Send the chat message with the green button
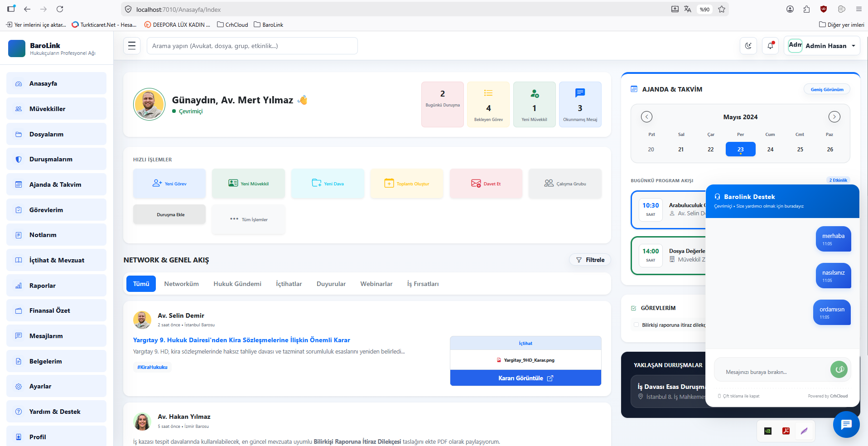The width and height of the screenshot is (868, 446). [x=839, y=369]
